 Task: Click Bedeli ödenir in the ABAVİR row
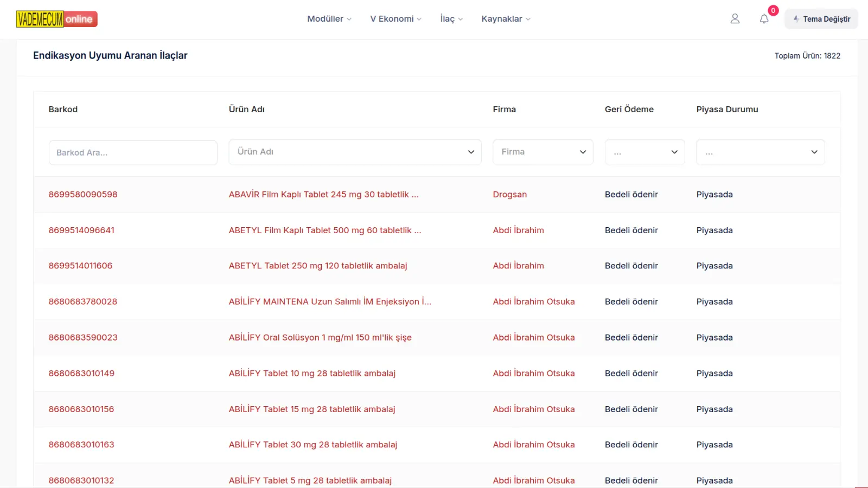point(631,195)
